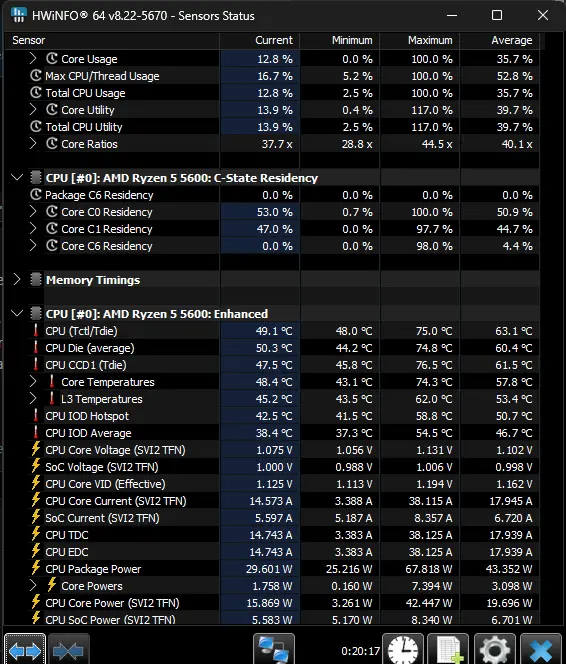Click the 29.601 W current package power value
The image size is (566, 664).
pos(269,569)
